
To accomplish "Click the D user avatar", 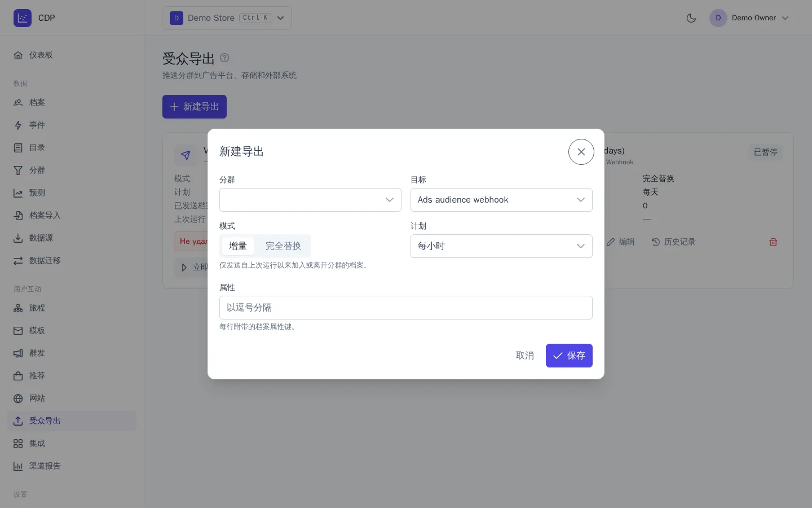I will (718, 18).
